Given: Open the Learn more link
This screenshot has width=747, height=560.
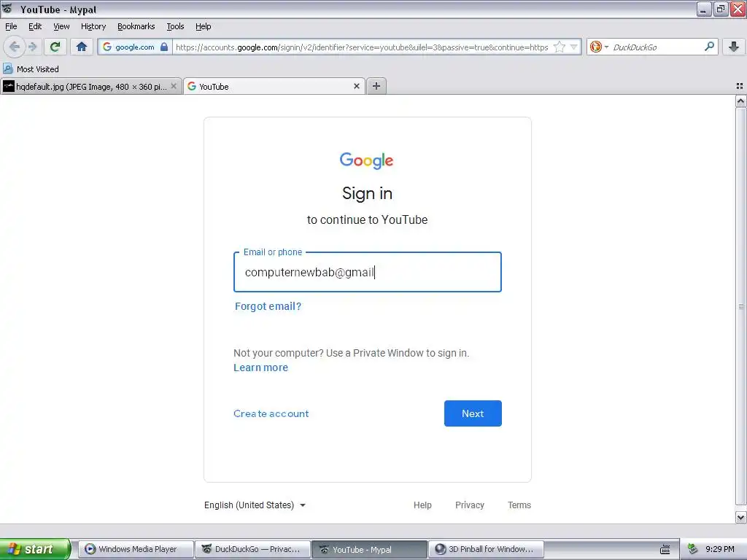Looking at the screenshot, I should tap(260, 367).
